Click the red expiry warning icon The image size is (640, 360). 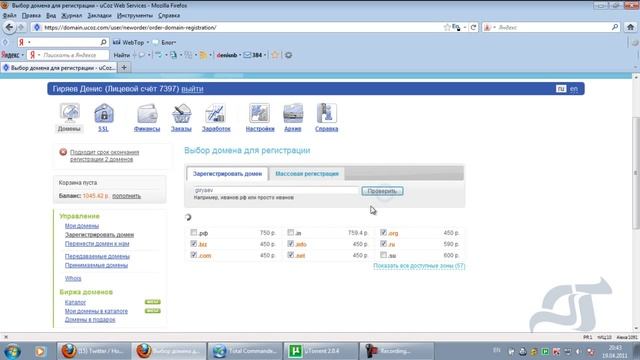(x=63, y=152)
